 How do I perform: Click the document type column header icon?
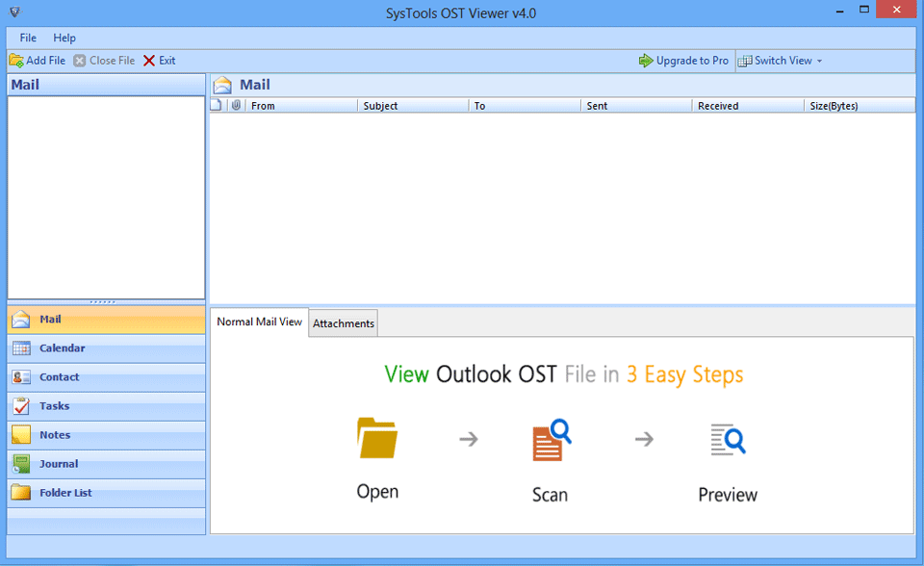click(x=217, y=105)
